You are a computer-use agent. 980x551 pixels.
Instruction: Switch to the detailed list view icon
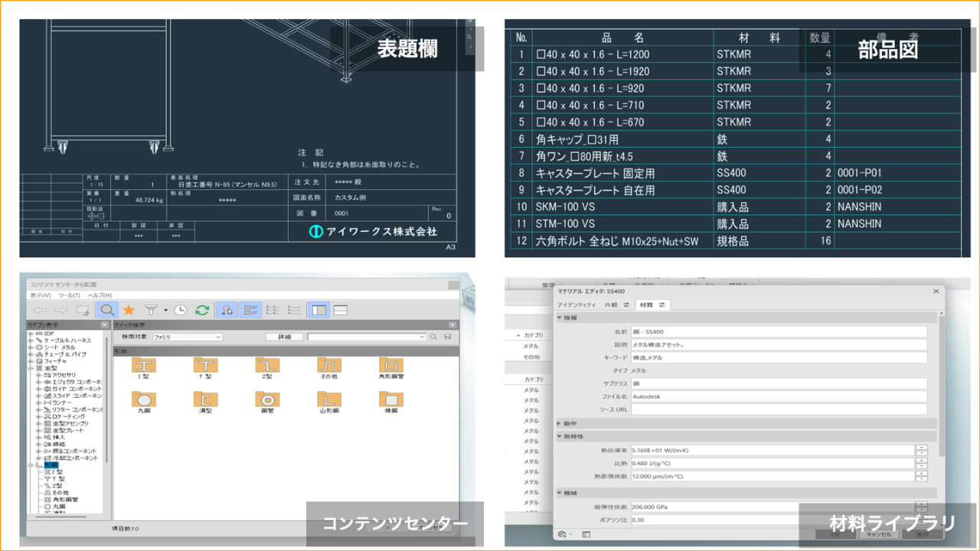pyautogui.click(x=295, y=310)
